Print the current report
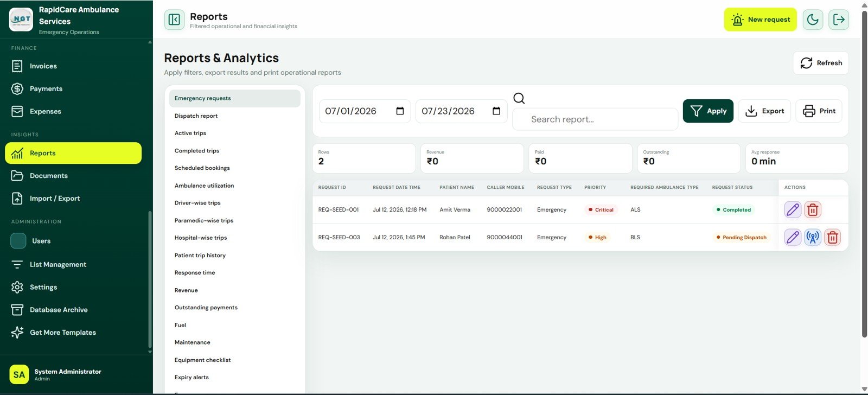Screen dimensions: 868x395 pyautogui.click(x=819, y=111)
